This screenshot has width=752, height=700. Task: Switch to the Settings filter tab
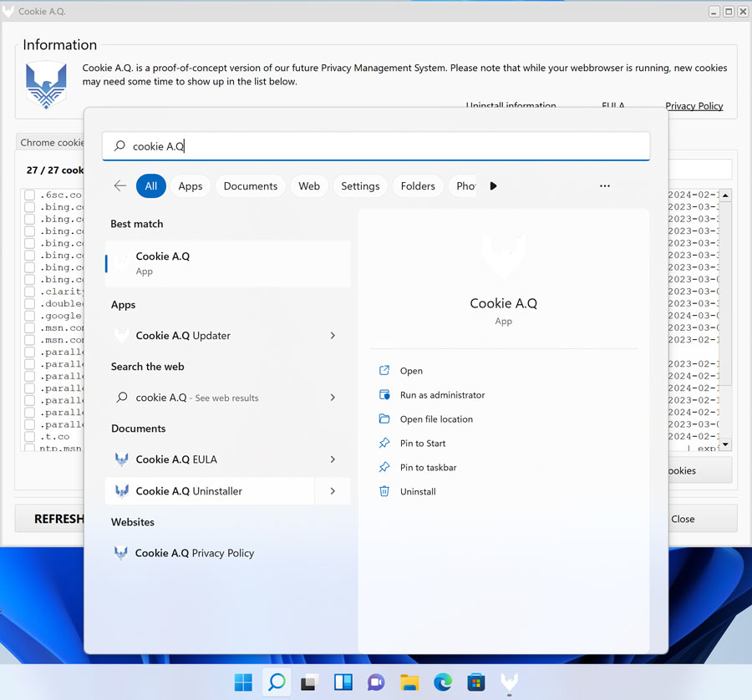point(360,185)
